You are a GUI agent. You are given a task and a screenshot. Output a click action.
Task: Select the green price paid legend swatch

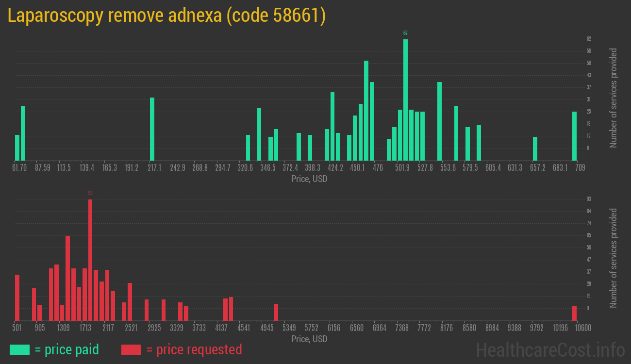pyautogui.click(x=19, y=349)
